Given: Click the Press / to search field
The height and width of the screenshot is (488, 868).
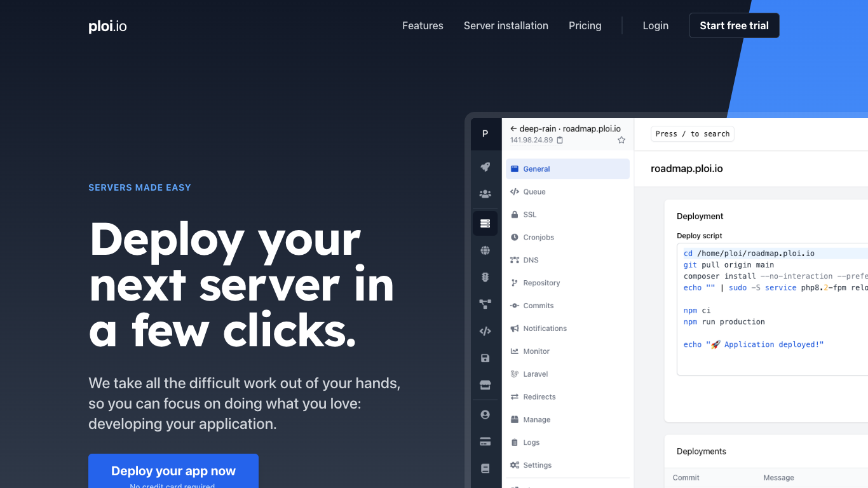Looking at the screenshot, I should tap(693, 133).
